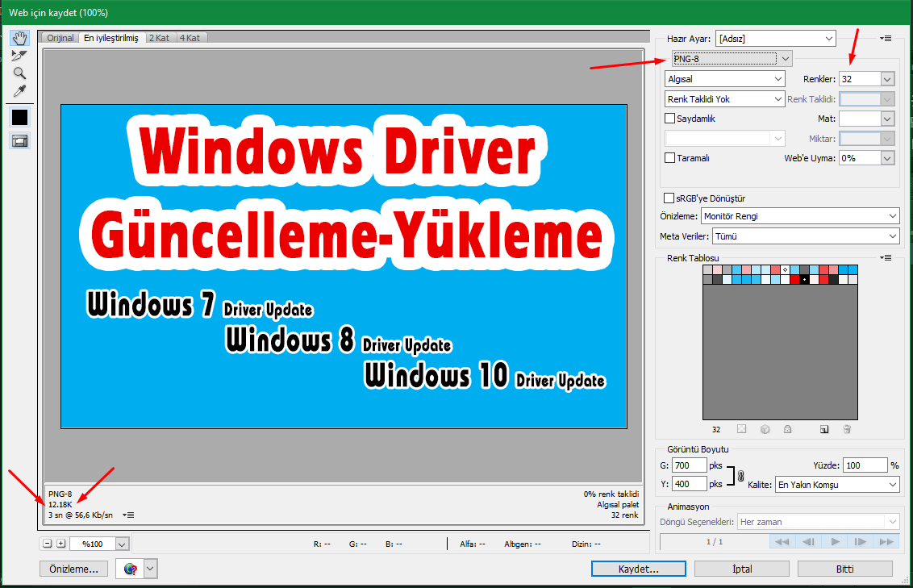
Task: Click the browser preview globe icon
Action: [x=131, y=569]
